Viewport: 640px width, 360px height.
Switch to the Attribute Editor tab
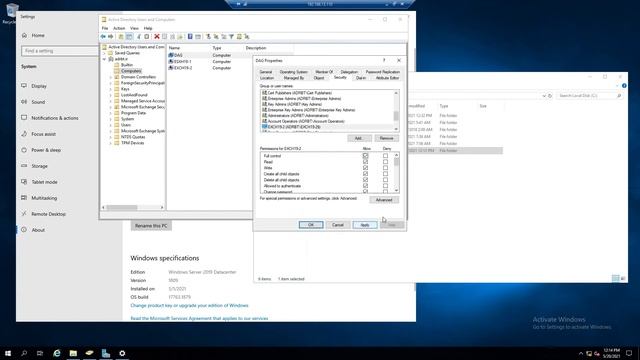pos(387,78)
